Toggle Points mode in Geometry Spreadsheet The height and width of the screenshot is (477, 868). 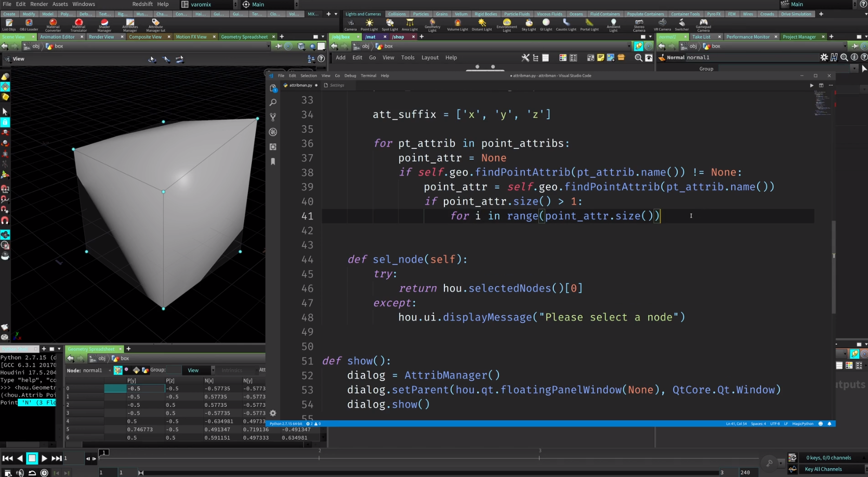[x=118, y=370]
